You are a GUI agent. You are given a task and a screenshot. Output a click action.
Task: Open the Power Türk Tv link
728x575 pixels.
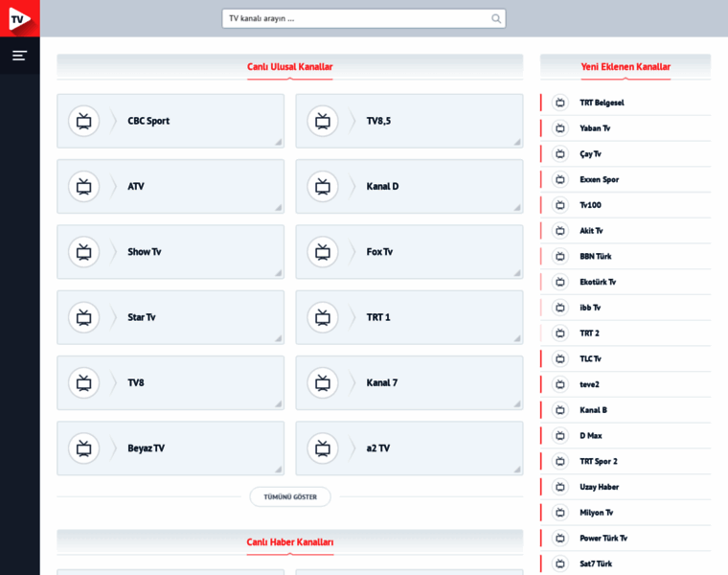coord(603,539)
